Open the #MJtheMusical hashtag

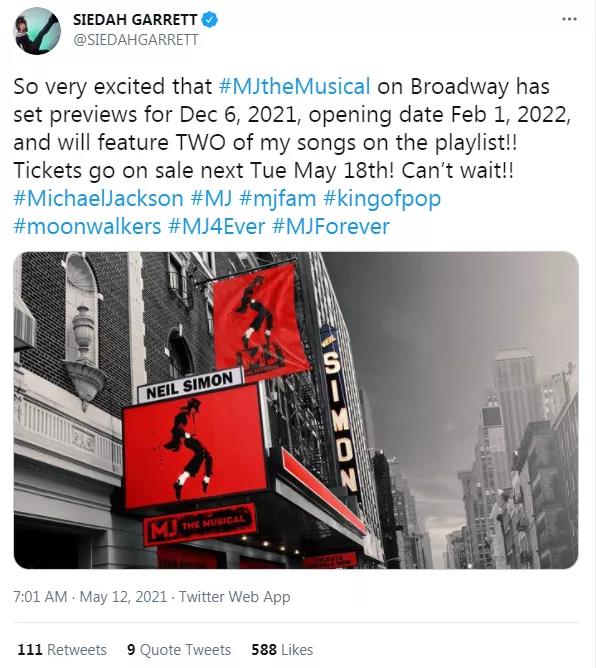pos(294,86)
